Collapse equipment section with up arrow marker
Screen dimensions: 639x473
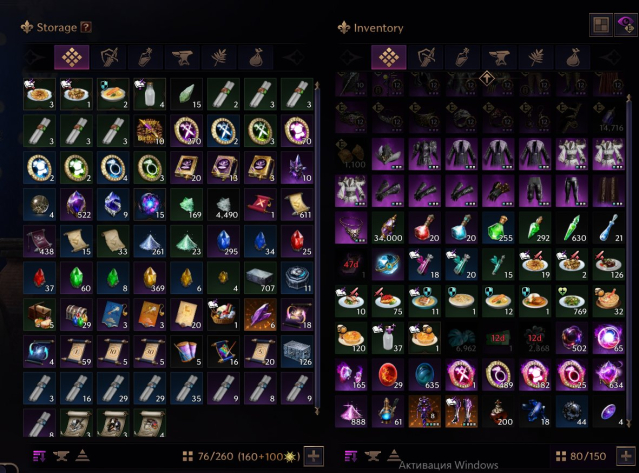tap(487, 78)
